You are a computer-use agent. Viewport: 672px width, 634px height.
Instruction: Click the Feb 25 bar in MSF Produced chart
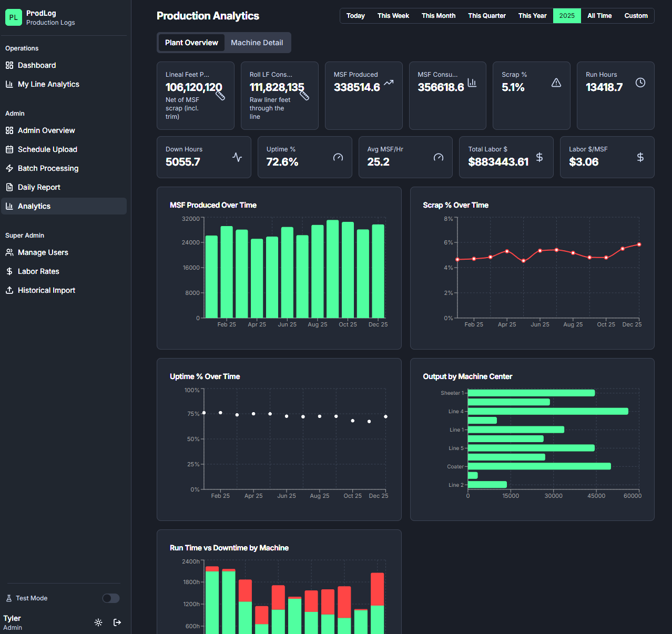[x=227, y=272]
